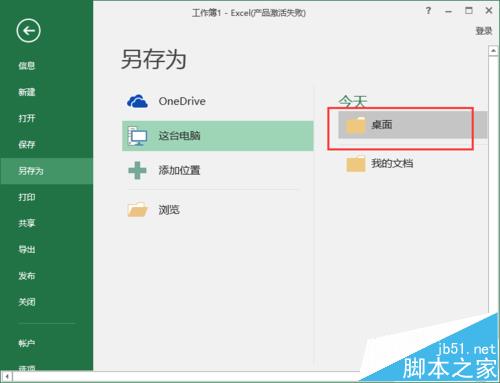Select the 我的文档 folder label
The image size is (500, 383).
392,164
